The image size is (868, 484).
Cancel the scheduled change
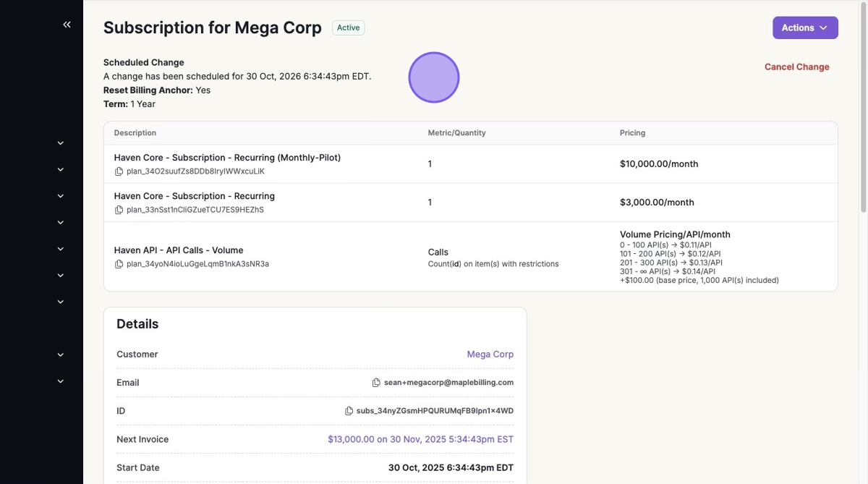[x=796, y=67]
